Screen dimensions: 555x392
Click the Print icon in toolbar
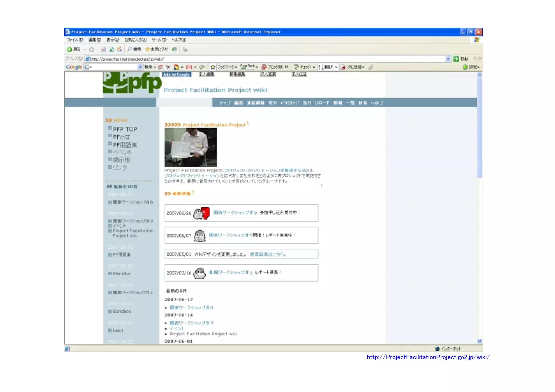tap(185, 49)
